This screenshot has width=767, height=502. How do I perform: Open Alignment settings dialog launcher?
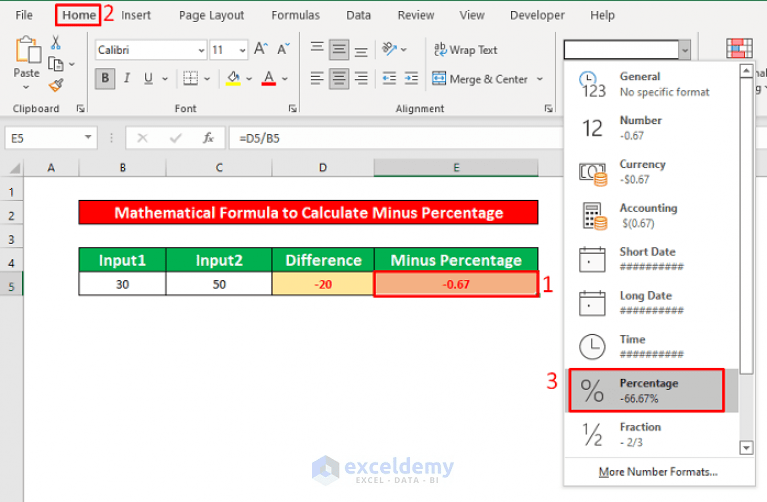tap(548, 109)
